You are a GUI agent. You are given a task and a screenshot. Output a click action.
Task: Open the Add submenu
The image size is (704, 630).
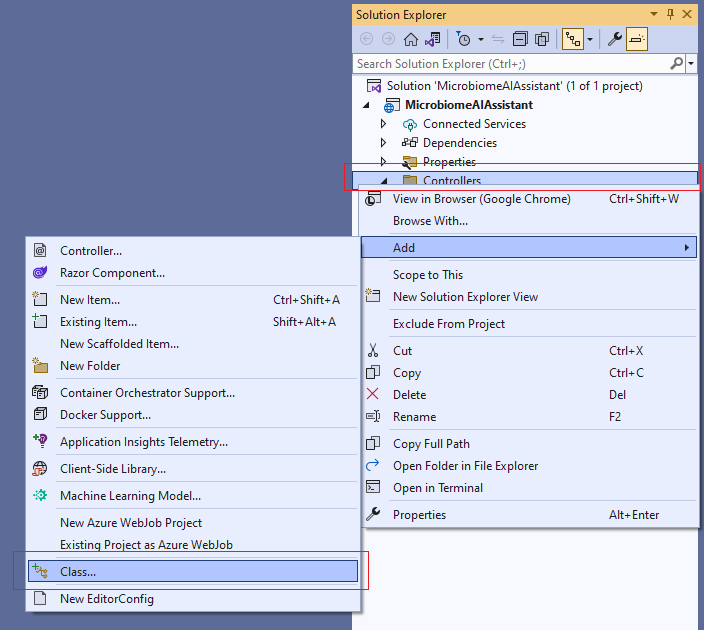(x=529, y=248)
